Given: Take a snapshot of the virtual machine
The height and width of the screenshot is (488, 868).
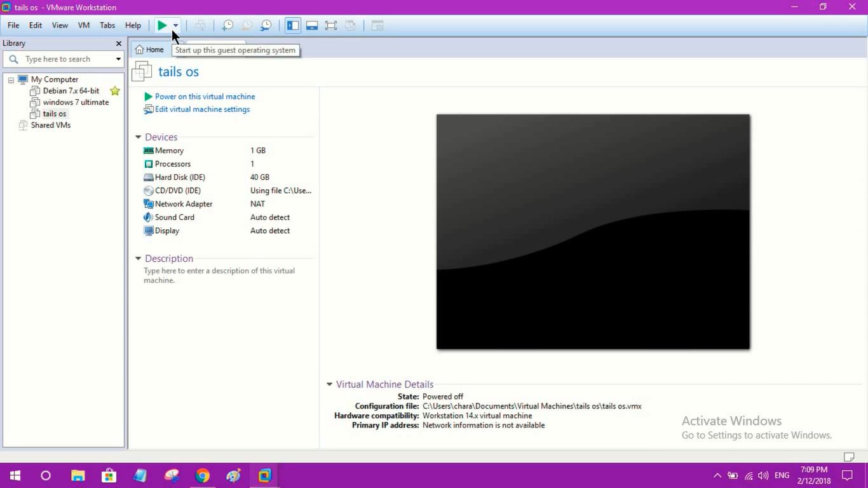Looking at the screenshot, I should (227, 25).
